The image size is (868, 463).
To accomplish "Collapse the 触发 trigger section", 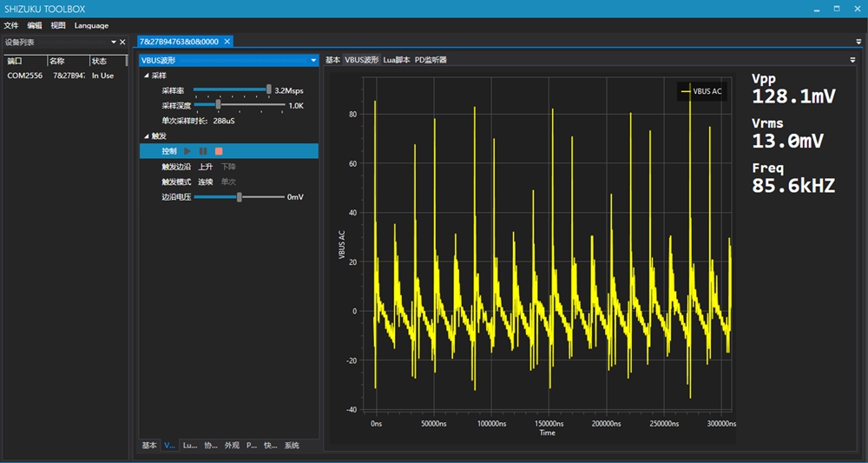I will (x=146, y=136).
